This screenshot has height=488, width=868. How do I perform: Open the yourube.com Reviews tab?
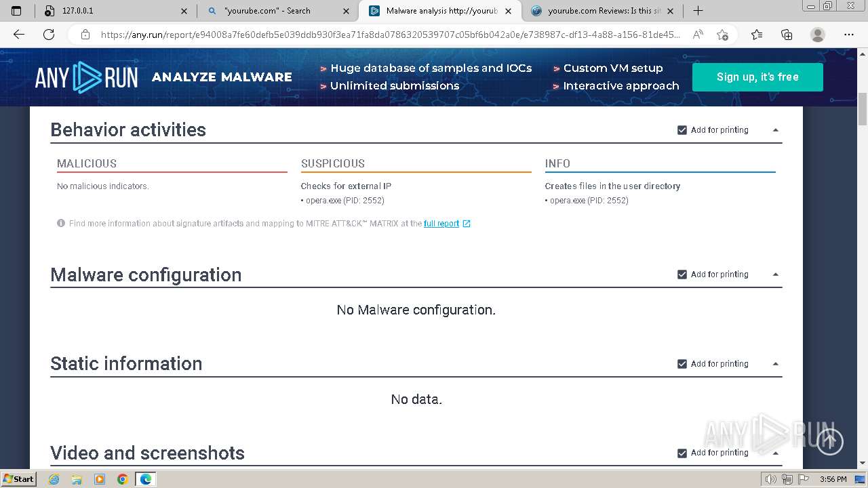click(x=602, y=11)
